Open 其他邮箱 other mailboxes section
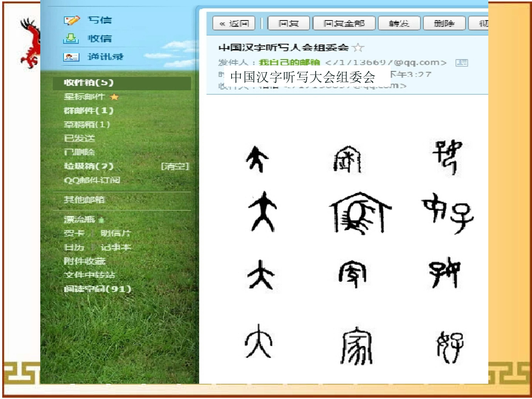532x399 pixels. click(84, 200)
